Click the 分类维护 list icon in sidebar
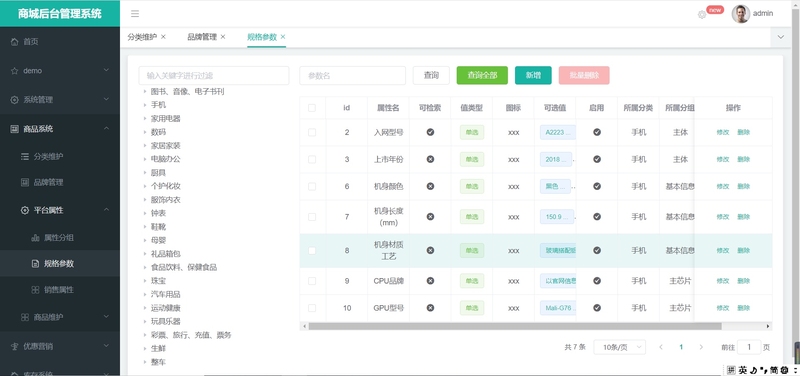Image resolution: width=800 pixels, height=376 pixels. [24, 157]
